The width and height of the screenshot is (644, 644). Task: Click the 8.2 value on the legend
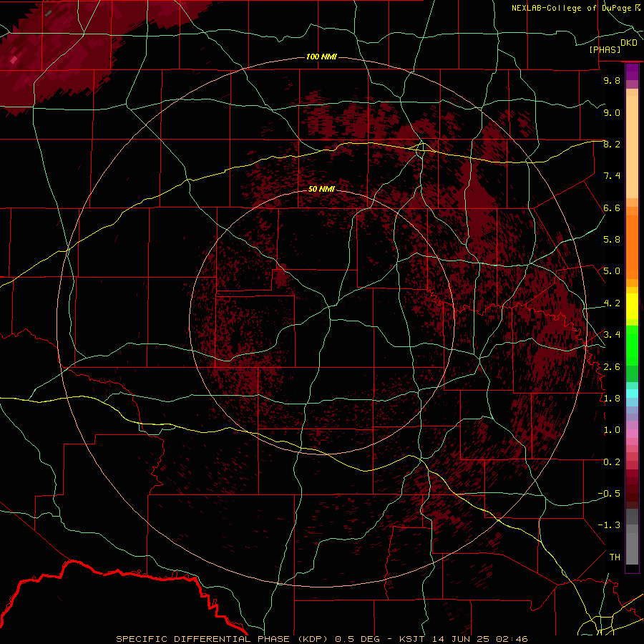coord(612,144)
